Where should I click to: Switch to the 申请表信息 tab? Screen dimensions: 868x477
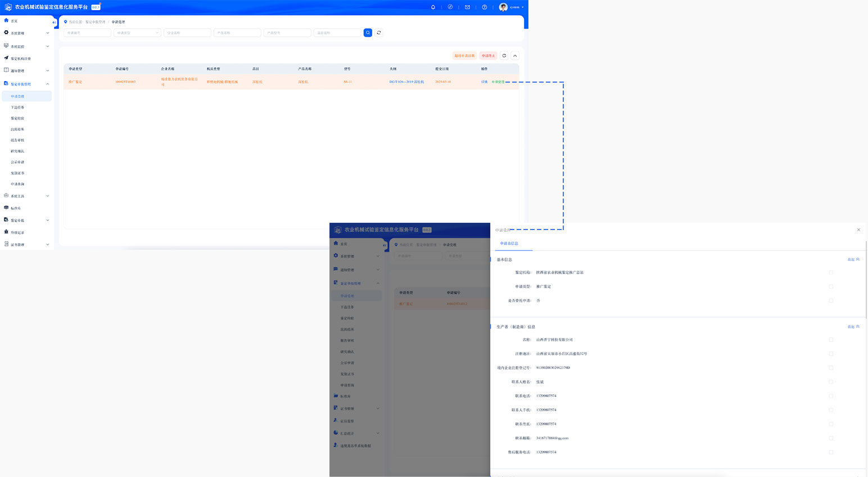pyautogui.click(x=509, y=244)
